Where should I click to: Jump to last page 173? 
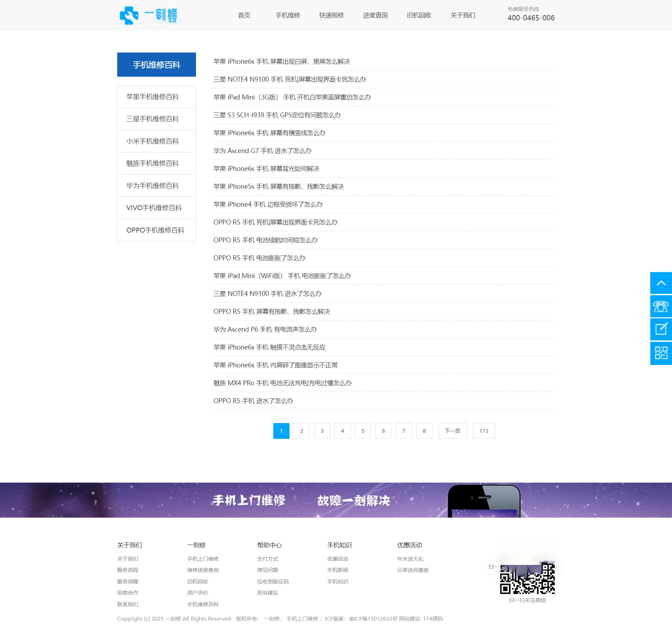(x=484, y=431)
